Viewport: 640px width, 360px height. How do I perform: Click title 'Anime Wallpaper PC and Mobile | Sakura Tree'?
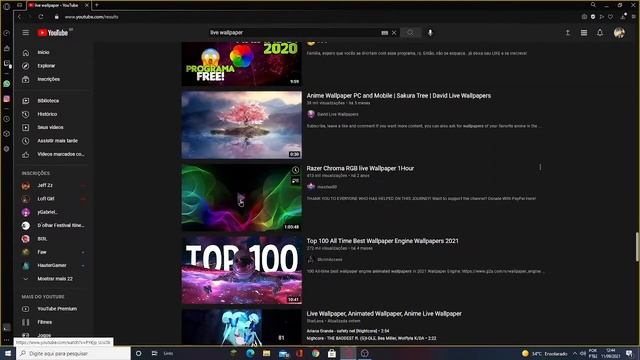(x=399, y=96)
